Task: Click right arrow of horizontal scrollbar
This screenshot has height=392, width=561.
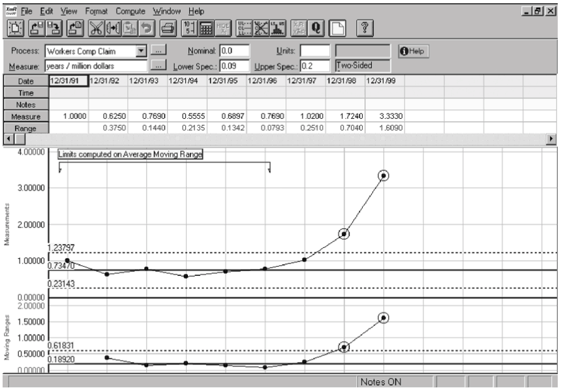Action: pyautogui.click(x=554, y=139)
